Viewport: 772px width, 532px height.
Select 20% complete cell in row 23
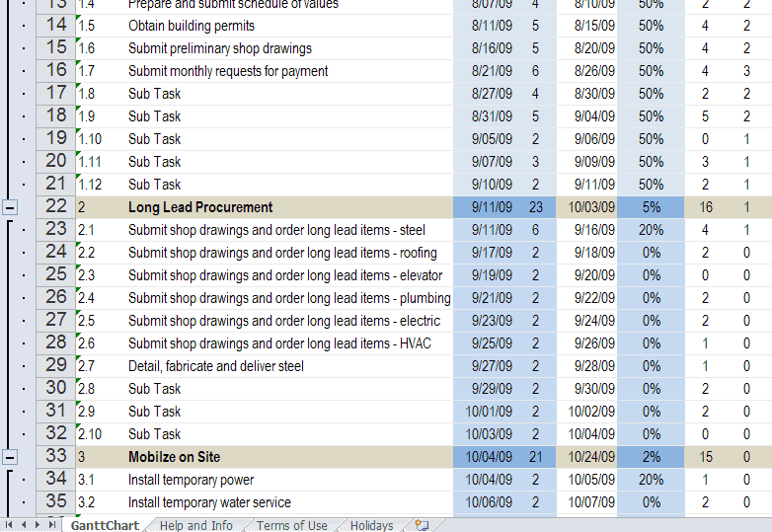651,230
